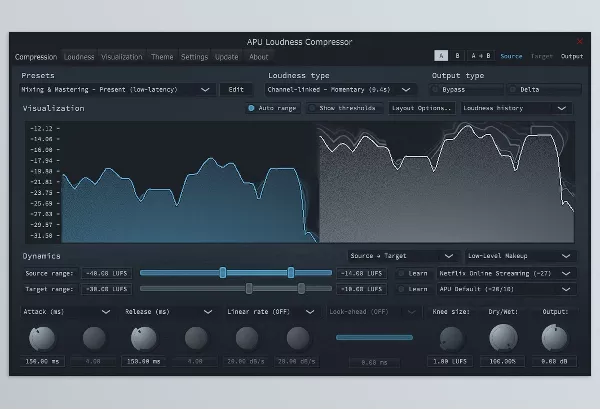
Task: Click the Attack value field 150.00 ms
Action: coord(42,361)
